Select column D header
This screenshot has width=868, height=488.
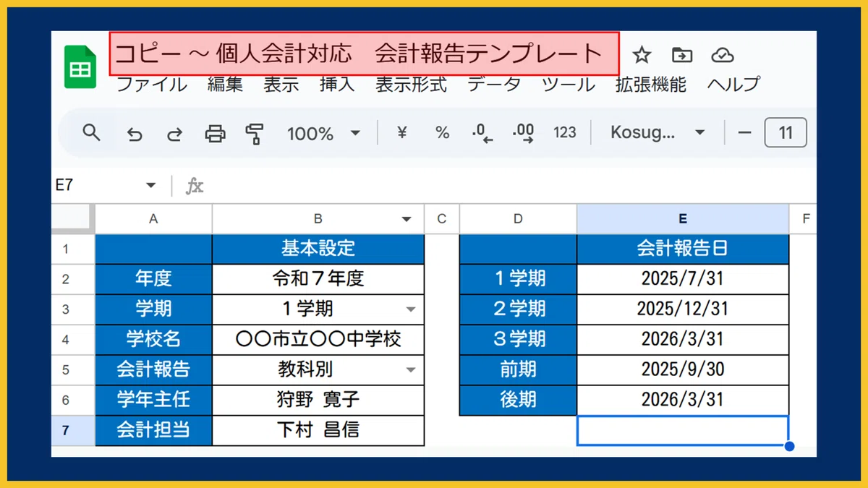coord(518,219)
